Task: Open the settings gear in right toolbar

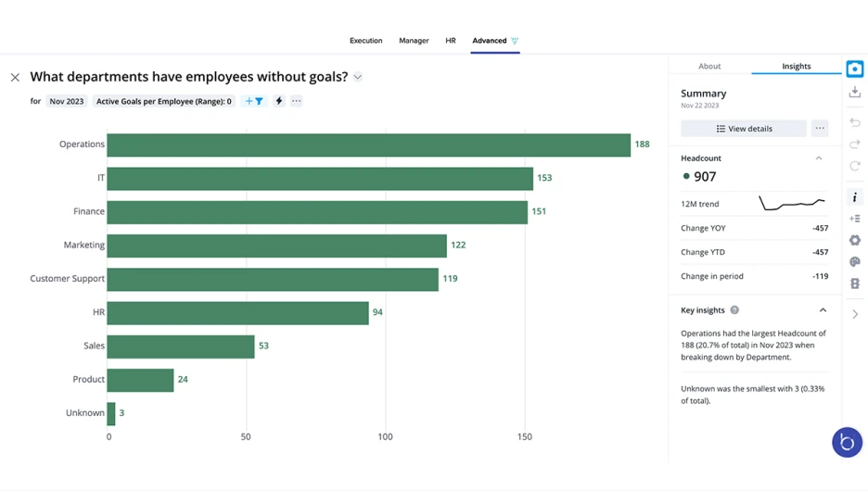Action: tap(854, 241)
